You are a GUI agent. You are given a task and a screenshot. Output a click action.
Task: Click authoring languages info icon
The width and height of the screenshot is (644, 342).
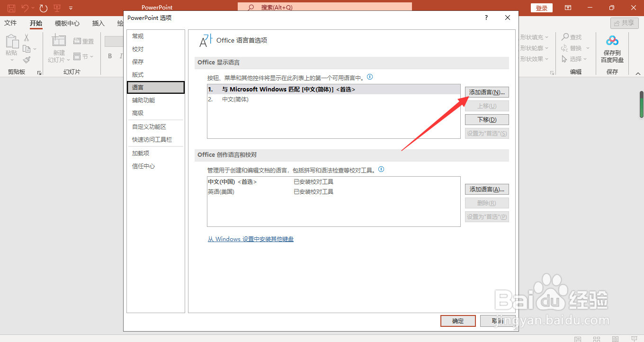click(x=381, y=169)
